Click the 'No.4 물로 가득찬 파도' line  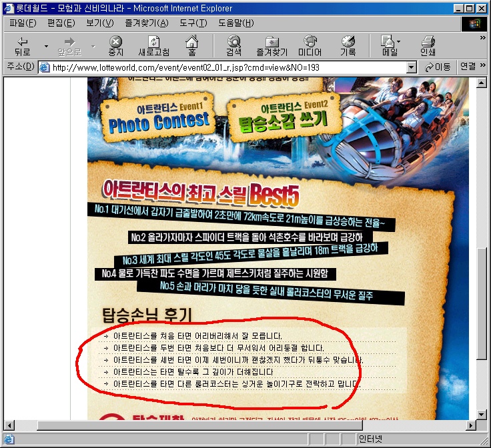coord(215,274)
